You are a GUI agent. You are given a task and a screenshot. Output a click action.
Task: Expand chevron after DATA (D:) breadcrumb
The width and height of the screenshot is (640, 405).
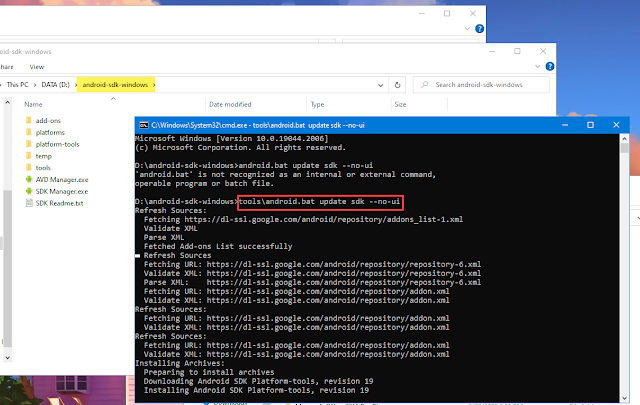tap(76, 85)
